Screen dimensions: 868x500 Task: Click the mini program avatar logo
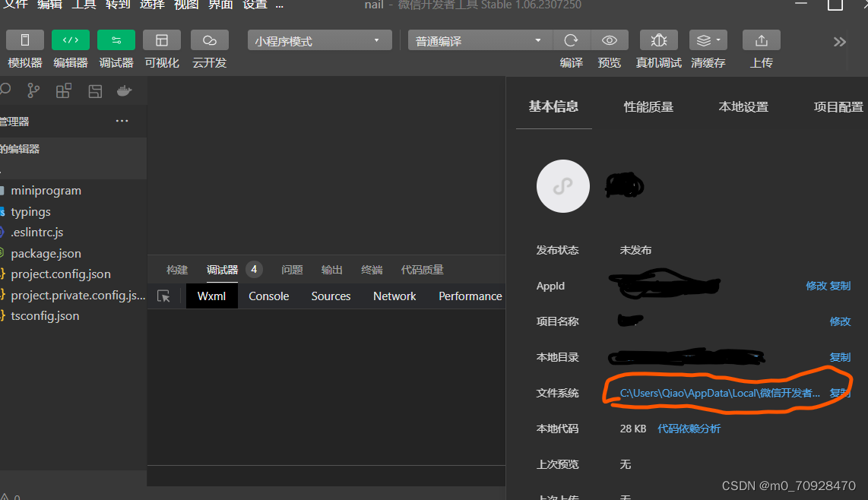coord(563,186)
